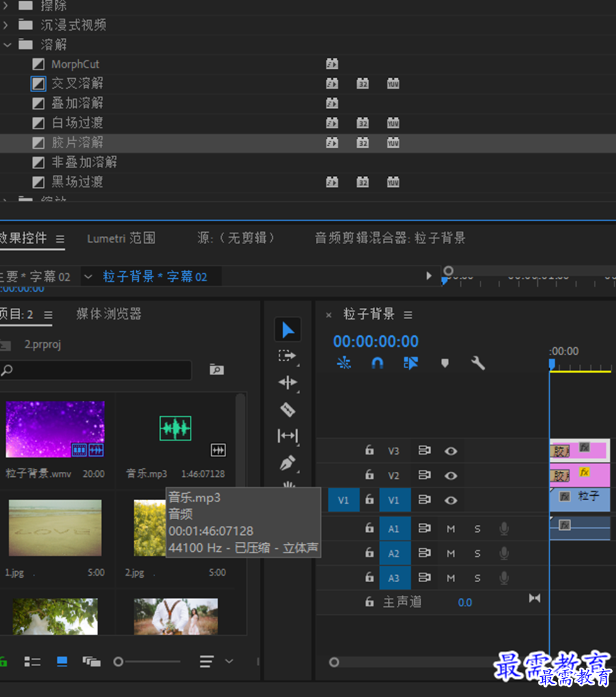
Task: Solo audio track A2
Action: pos(477,553)
